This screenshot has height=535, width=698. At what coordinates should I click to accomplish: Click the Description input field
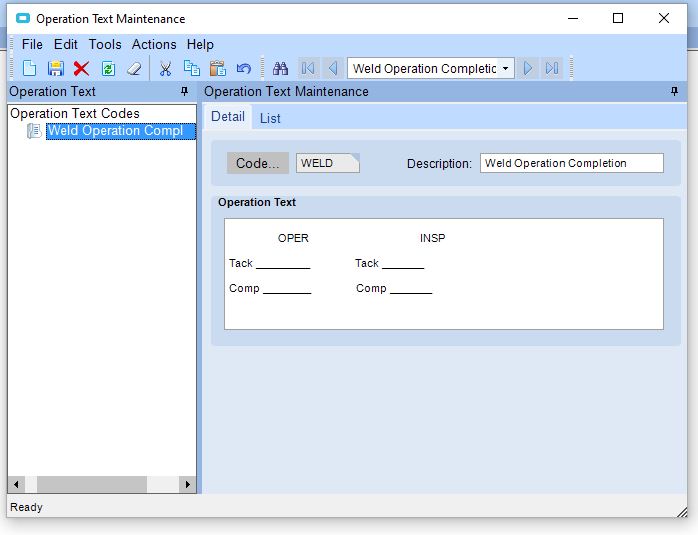tap(572, 163)
